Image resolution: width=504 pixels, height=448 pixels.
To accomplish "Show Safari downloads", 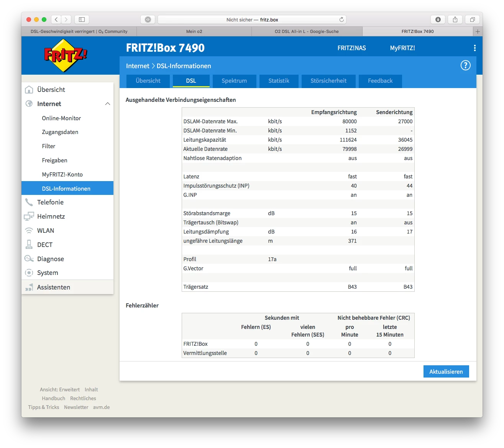I will (438, 20).
